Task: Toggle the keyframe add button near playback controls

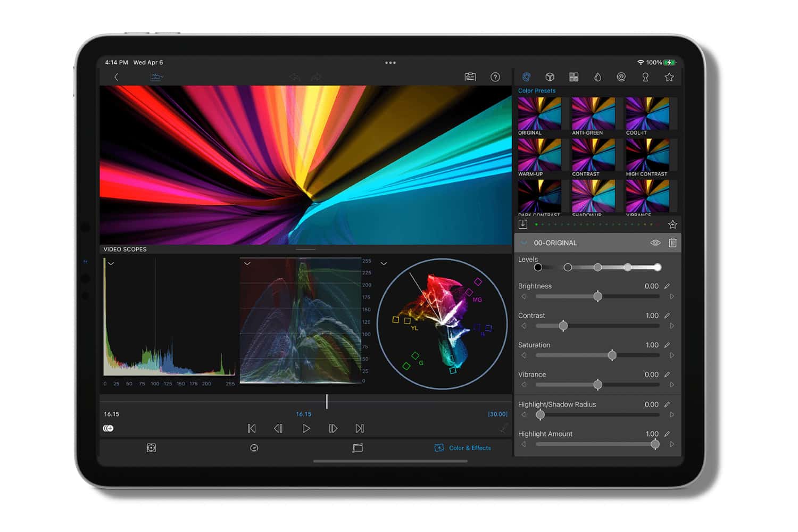Action: [108, 428]
